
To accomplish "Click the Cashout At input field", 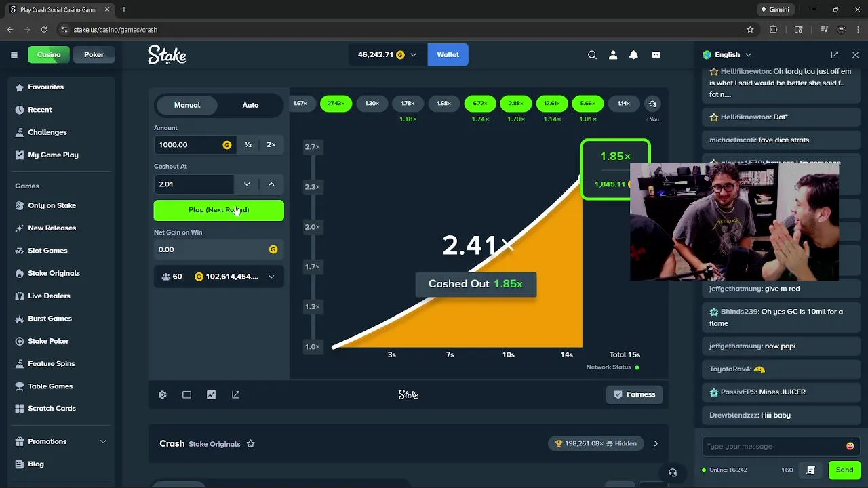I will pos(194,184).
